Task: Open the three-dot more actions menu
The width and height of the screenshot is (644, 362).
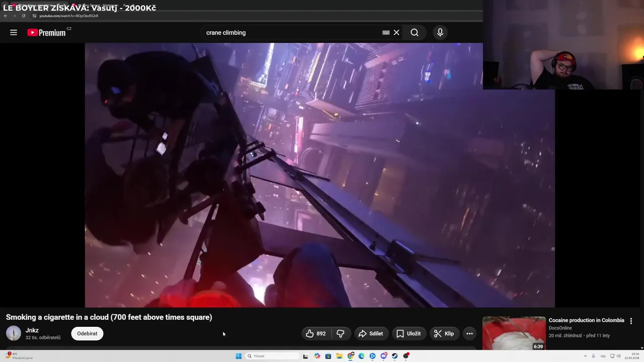Action: point(469,333)
